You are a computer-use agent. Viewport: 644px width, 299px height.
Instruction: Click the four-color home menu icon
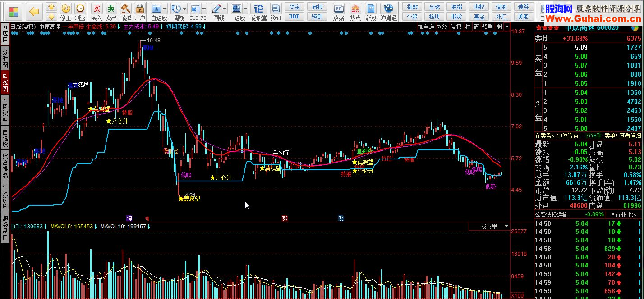[x=14, y=11]
